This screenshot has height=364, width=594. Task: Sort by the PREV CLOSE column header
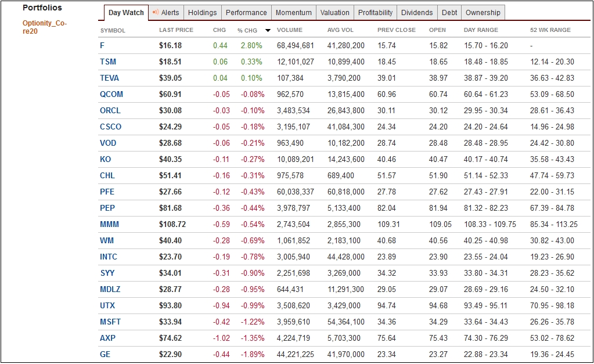pos(397,30)
